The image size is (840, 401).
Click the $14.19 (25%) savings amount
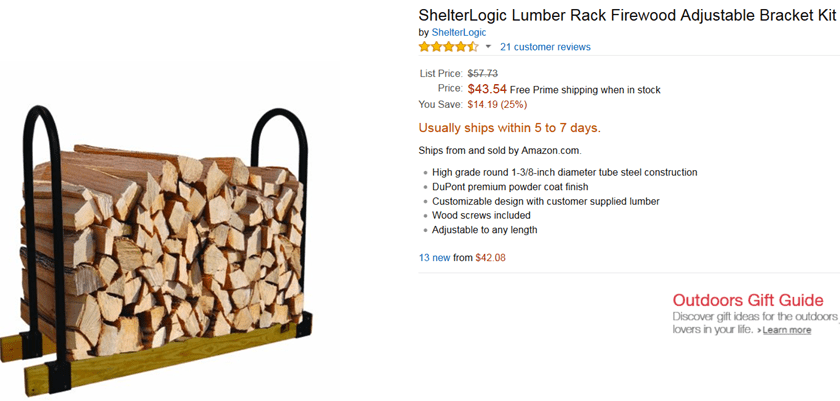click(498, 104)
